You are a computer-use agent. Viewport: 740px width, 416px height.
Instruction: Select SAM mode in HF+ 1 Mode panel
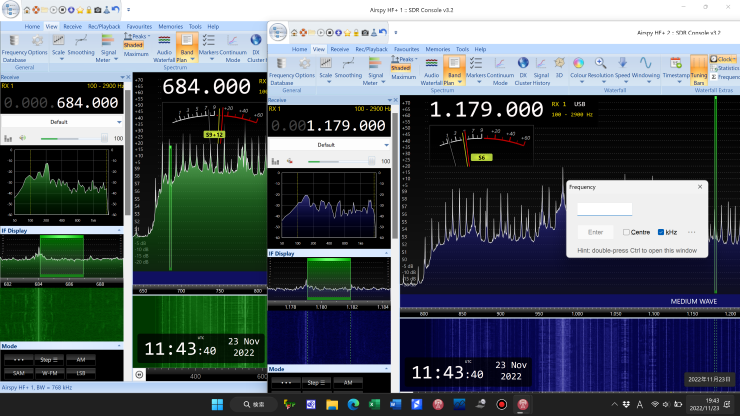tap(18, 373)
